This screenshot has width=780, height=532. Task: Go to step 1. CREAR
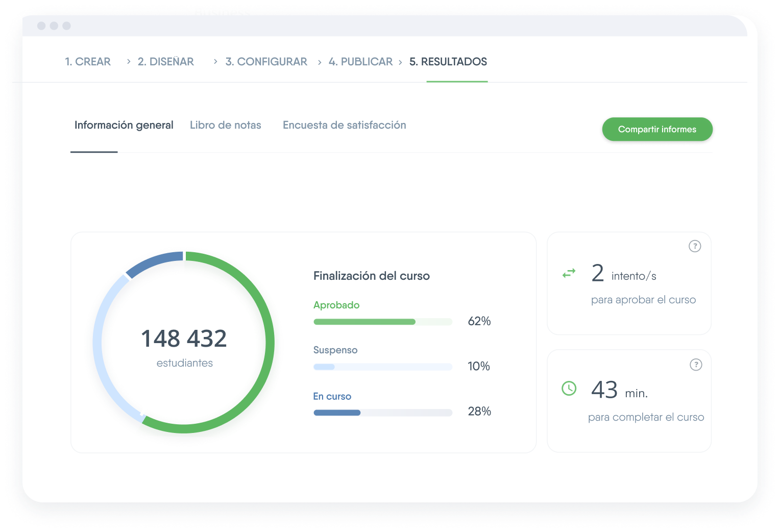(x=88, y=62)
